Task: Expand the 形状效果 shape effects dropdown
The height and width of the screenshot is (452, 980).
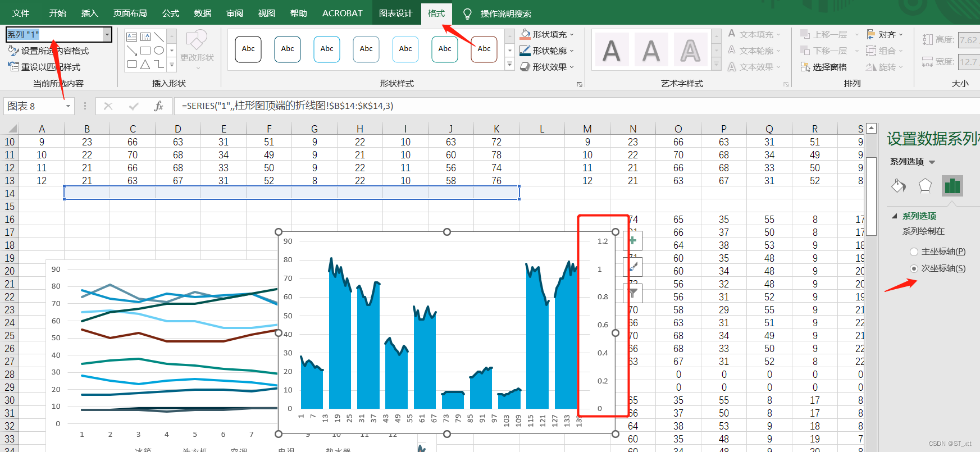Action: click(572, 67)
